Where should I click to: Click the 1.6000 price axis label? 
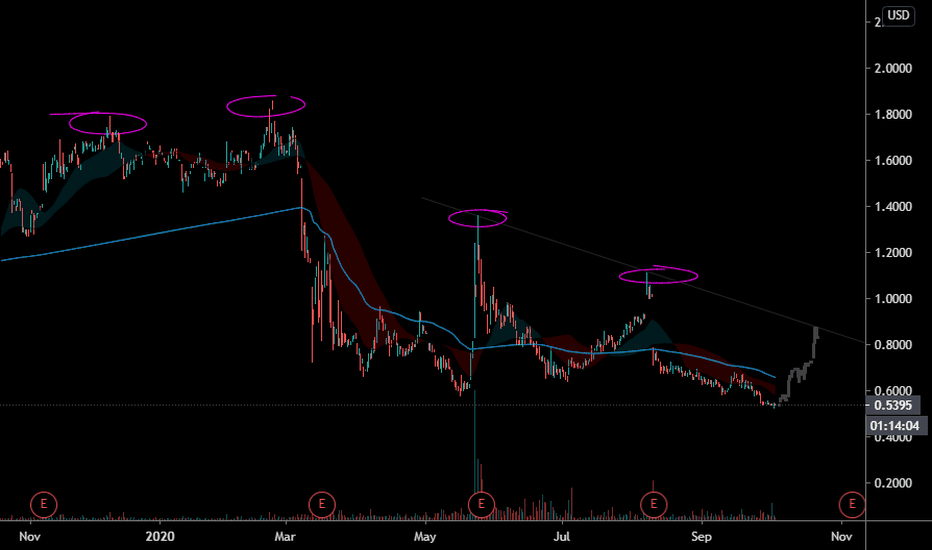click(892, 161)
